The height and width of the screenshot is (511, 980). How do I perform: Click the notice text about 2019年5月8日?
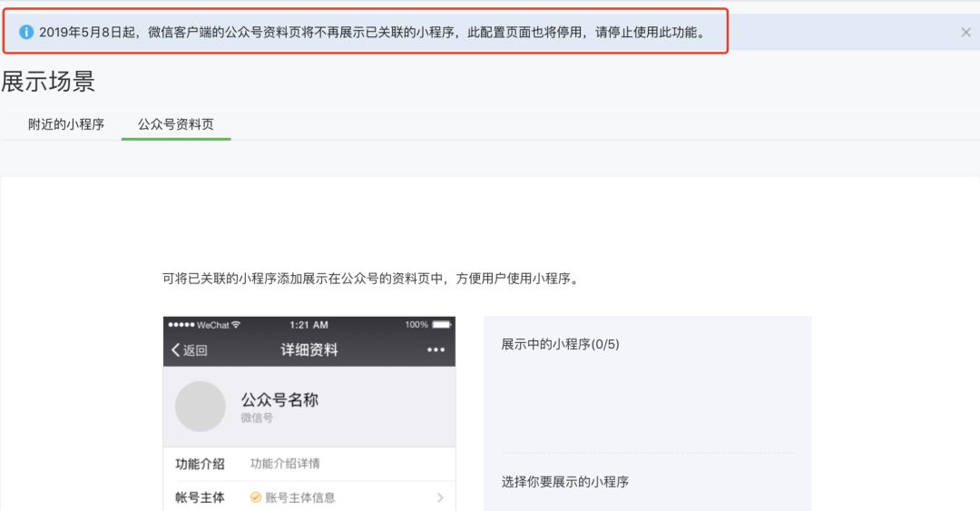tap(372, 32)
